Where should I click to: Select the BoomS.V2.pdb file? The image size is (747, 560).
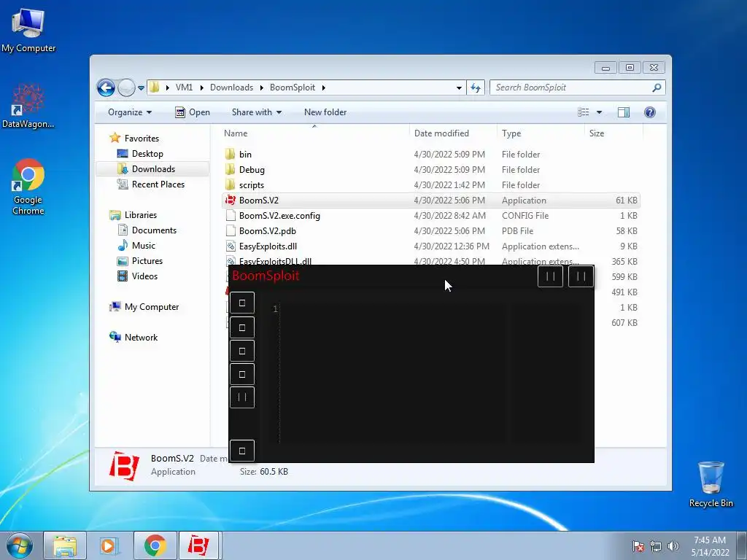(430, 231)
